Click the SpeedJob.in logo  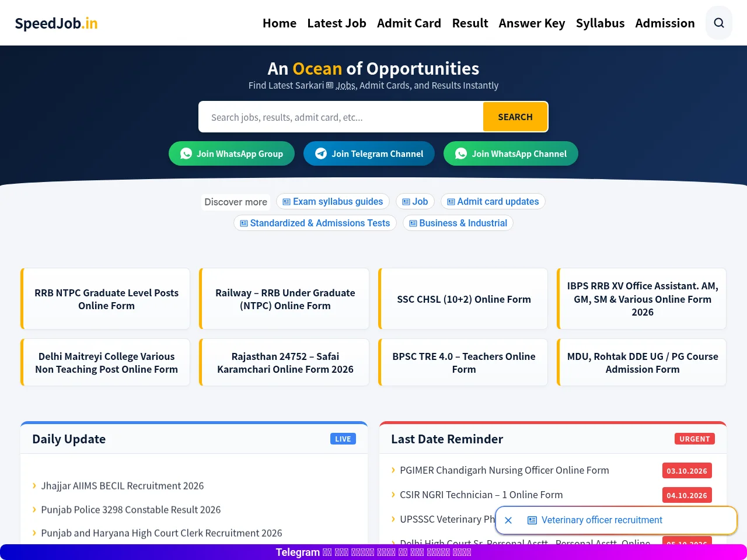pyautogui.click(x=56, y=23)
